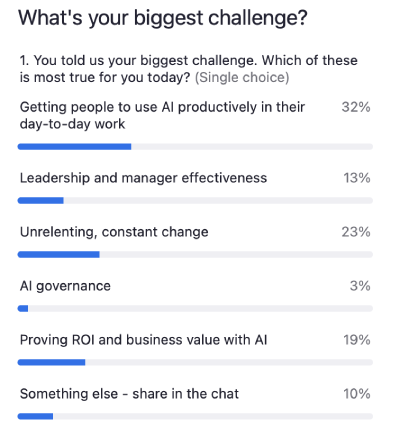Image resolution: width=400 pixels, height=439 pixels.
Task: Choose "Leadership and manager effectiveness" option
Action: pos(143,178)
